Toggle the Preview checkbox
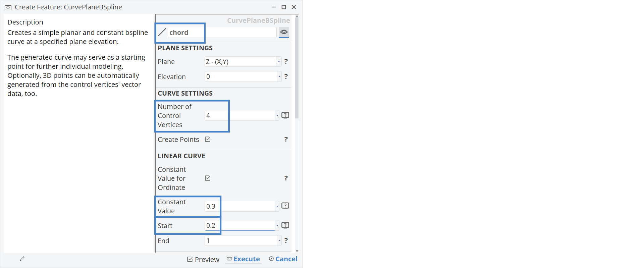644x268 pixels. point(190,259)
